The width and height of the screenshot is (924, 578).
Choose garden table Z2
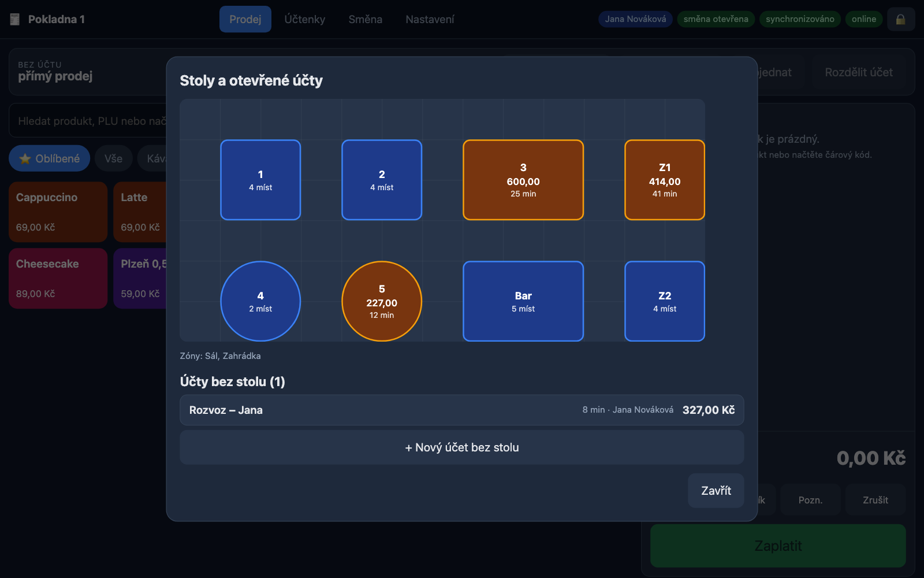(665, 301)
